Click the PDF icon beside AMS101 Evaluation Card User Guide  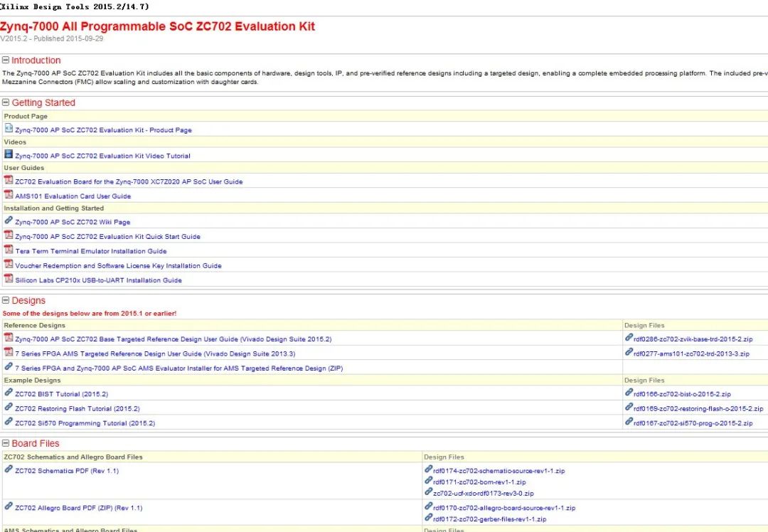click(x=9, y=196)
